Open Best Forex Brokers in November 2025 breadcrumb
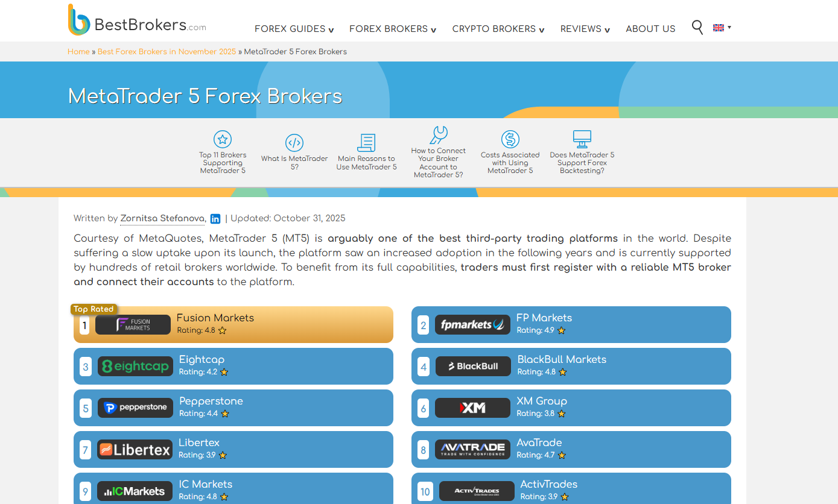 [167, 52]
